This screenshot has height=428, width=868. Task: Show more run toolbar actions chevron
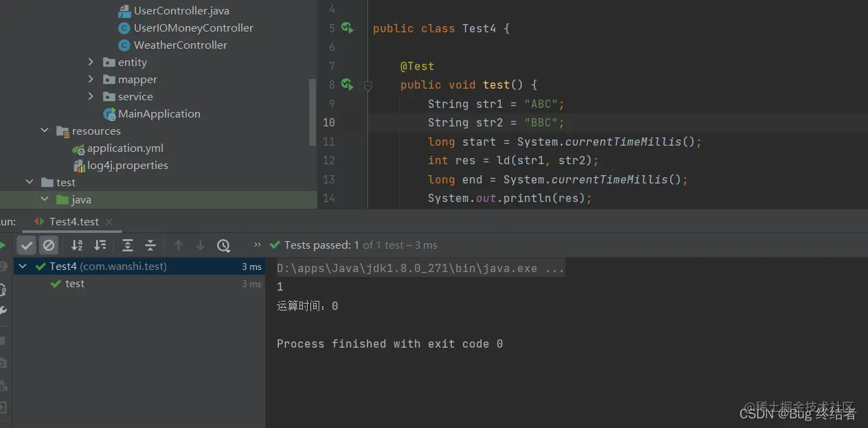(x=258, y=245)
